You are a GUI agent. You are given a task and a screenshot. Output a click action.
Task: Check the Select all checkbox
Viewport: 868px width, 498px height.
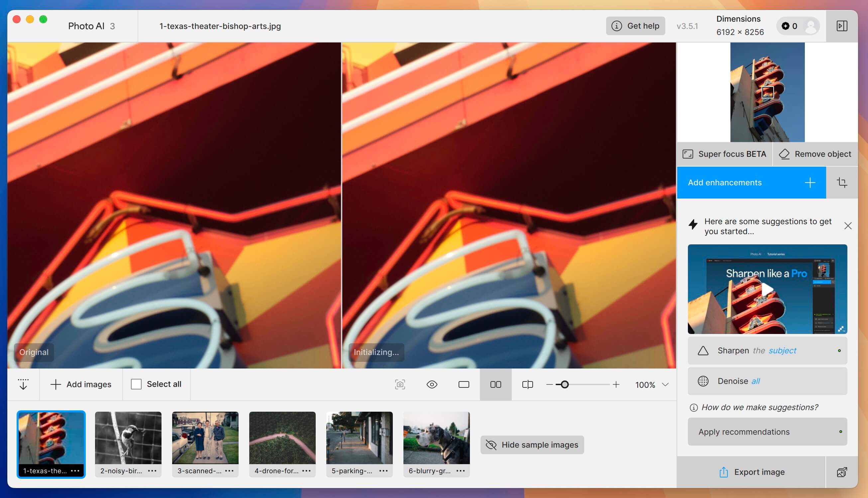pos(136,384)
